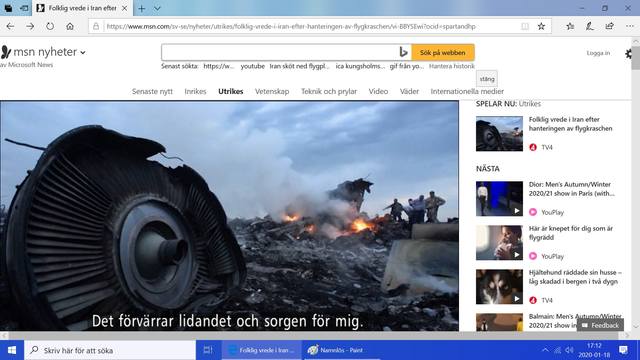Screen dimensions: 640x360
Task: Close the 'Folklig vrede i Iran efter' tab
Action: click(x=124, y=8)
